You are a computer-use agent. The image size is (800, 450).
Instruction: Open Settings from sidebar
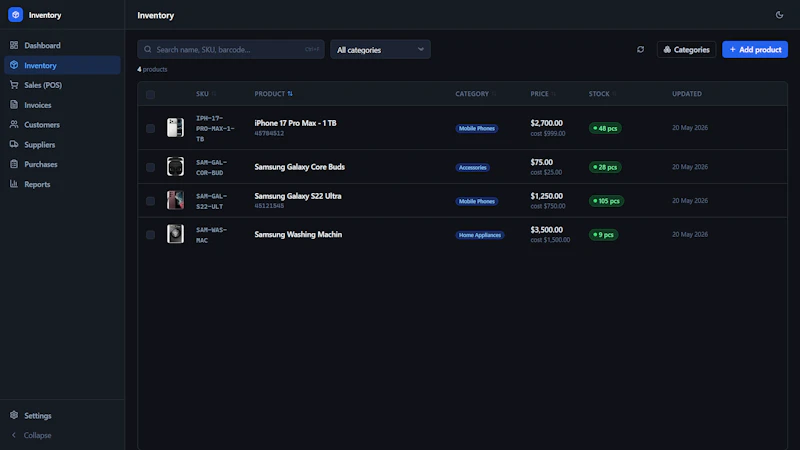click(62, 415)
